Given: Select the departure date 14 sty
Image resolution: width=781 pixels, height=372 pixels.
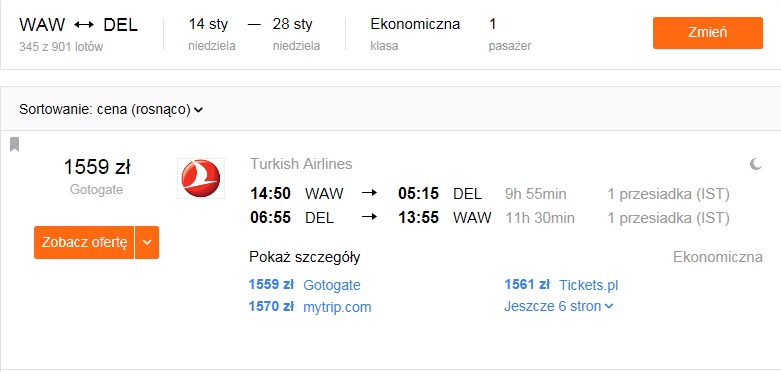Looking at the screenshot, I should pyautogui.click(x=212, y=34).
